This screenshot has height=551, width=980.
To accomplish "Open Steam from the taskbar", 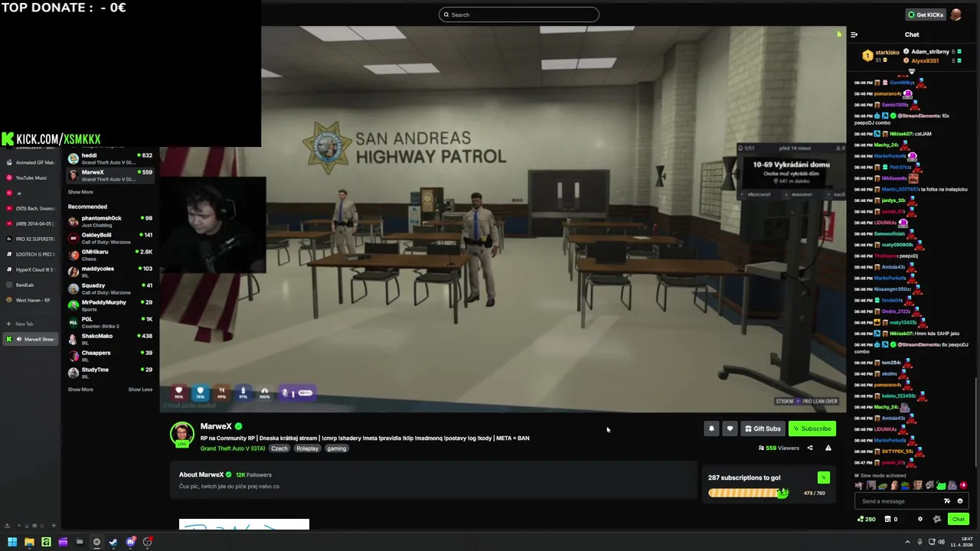I will pos(113,542).
